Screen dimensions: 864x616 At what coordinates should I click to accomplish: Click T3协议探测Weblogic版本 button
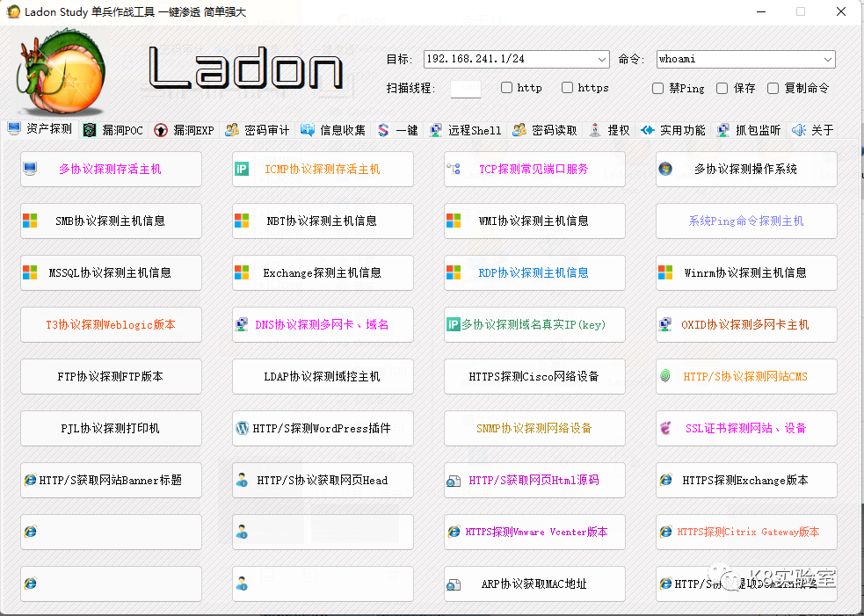111,324
